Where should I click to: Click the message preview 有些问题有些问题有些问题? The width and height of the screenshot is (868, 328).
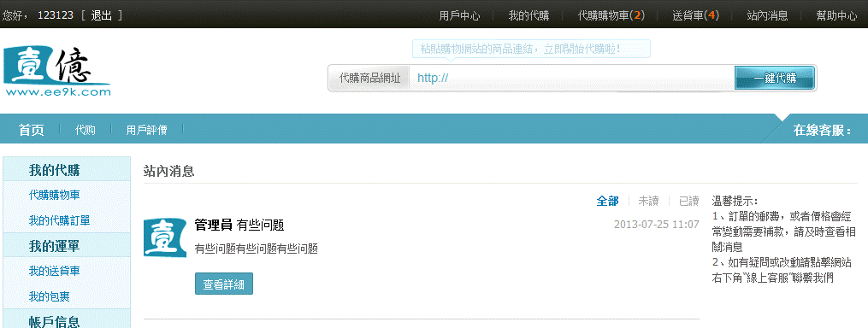click(257, 249)
